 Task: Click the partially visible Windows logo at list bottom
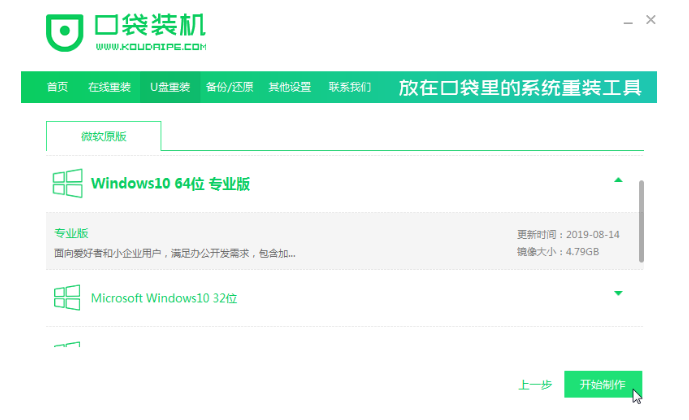click(x=67, y=345)
